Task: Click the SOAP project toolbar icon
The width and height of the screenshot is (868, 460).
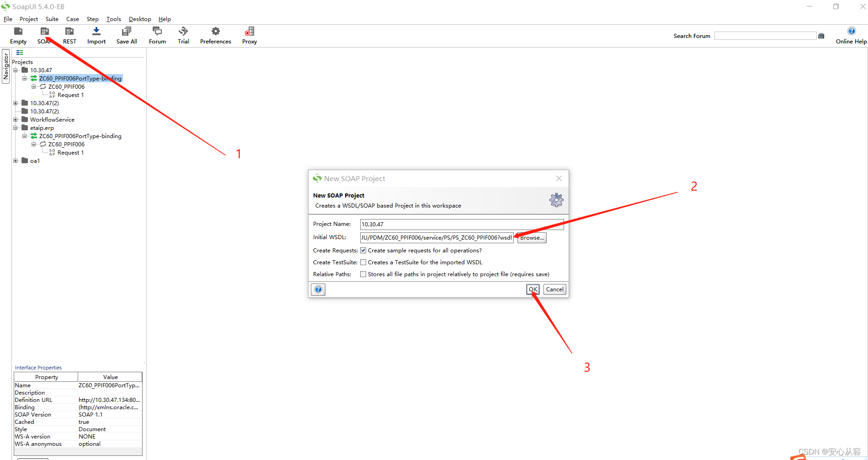Action: tap(44, 31)
